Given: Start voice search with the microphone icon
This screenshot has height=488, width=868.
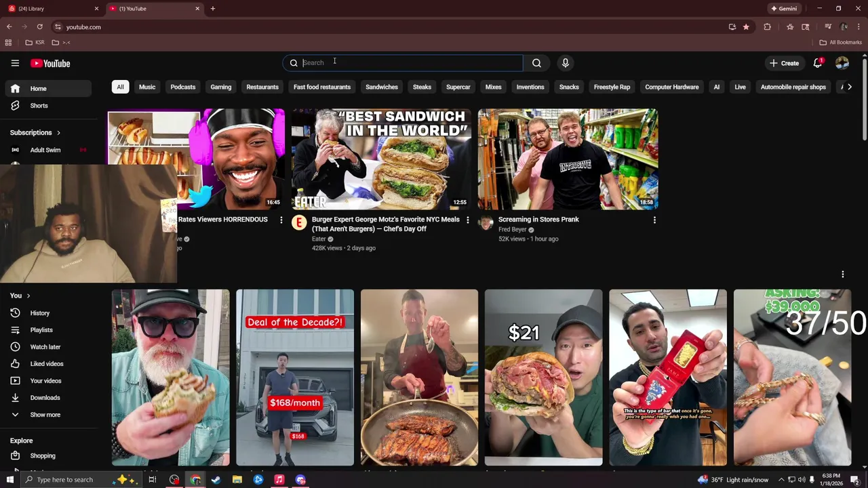Looking at the screenshot, I should (566, 63).
